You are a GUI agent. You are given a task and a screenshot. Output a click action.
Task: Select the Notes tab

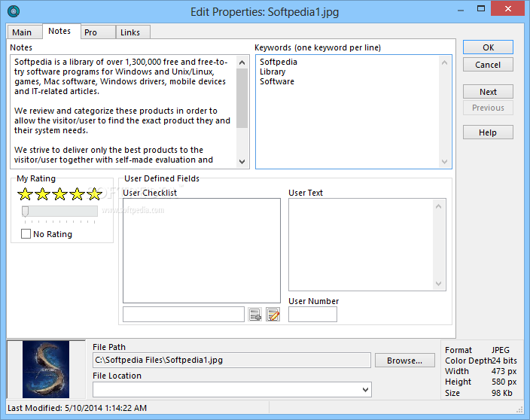[62, 31]
